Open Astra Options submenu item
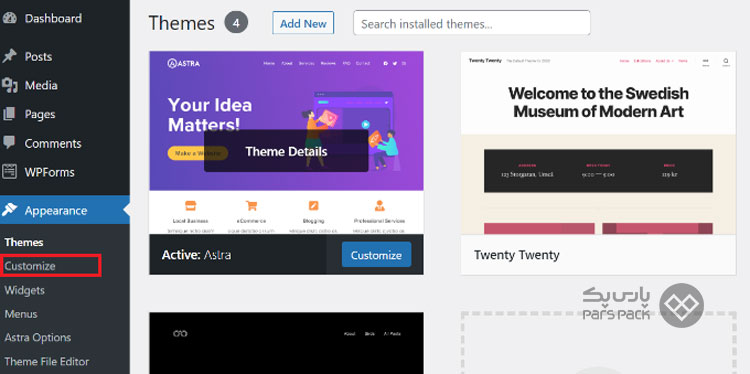 (x=38, y=338)
